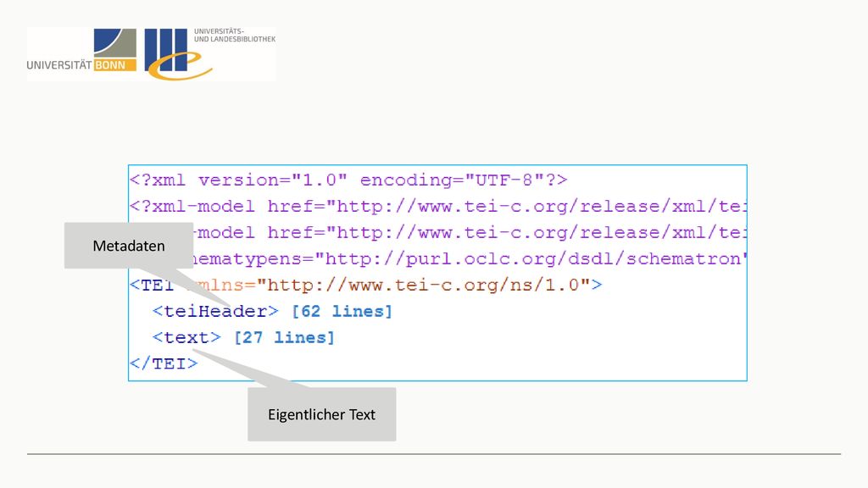Click the Universitäts- und Landesbibliothek logo
The image size is (868, 488).
click(209, 53)
